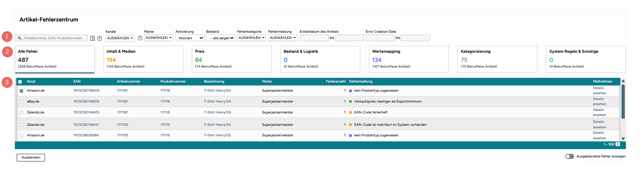Sort by the Kanal column header
The image size is (644, 176).
pos(31,81)
